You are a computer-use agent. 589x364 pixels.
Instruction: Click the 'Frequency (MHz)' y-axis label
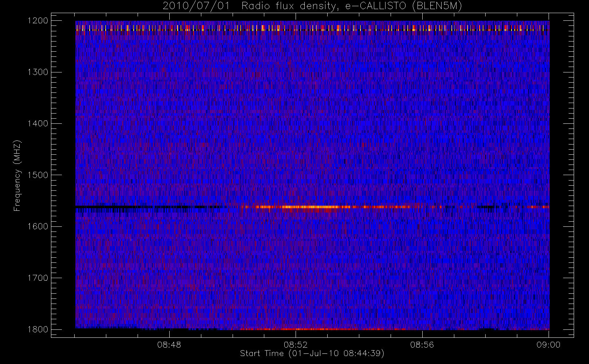17,175
